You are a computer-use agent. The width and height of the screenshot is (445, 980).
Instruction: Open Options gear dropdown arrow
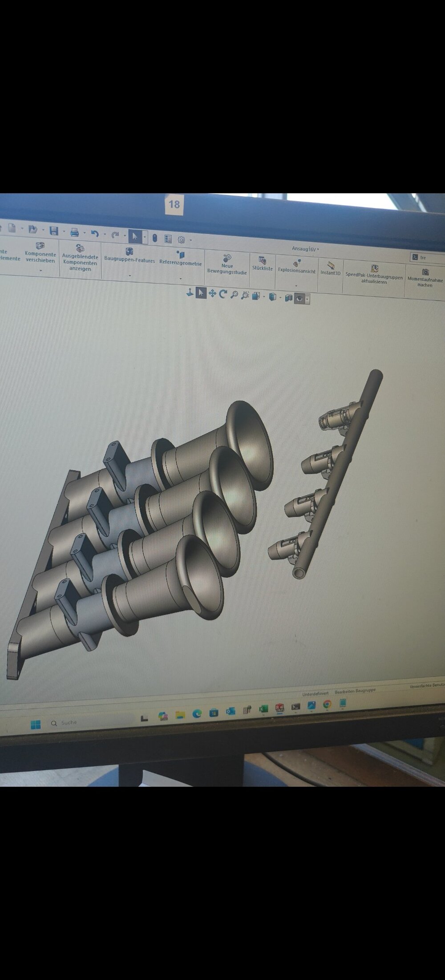(190, 240)
